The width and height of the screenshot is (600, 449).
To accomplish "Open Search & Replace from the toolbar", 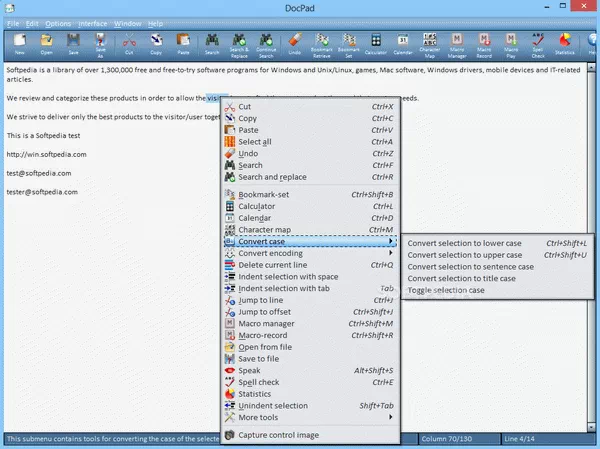I will click(x=240, y=45).
